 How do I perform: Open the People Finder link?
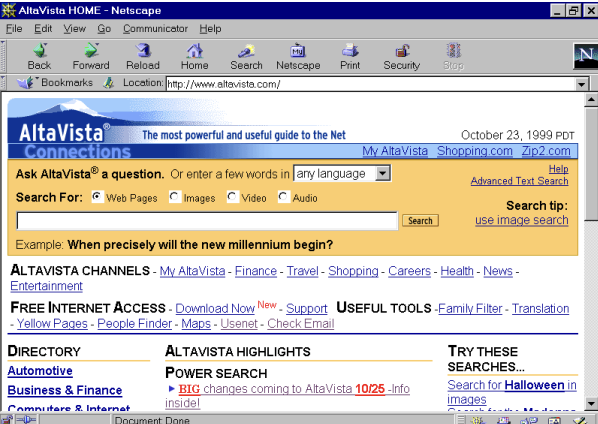pyautogui.click(x=135, y=323)
